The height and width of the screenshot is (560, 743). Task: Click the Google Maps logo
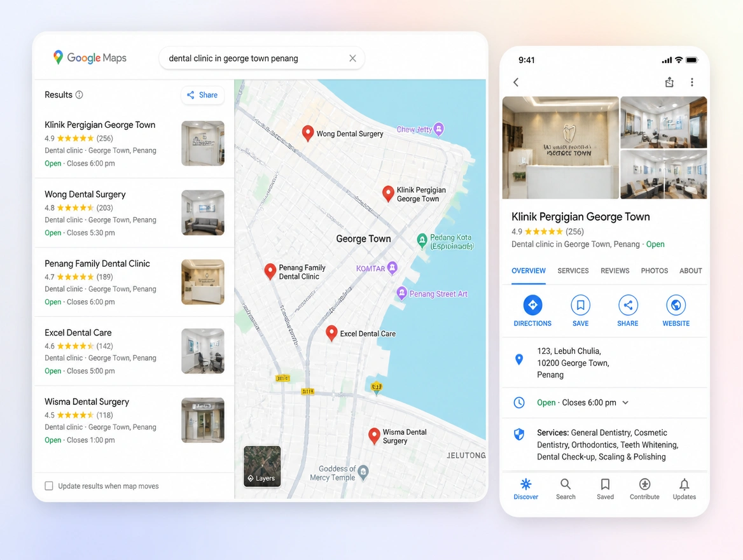click(x=90, y=58)
